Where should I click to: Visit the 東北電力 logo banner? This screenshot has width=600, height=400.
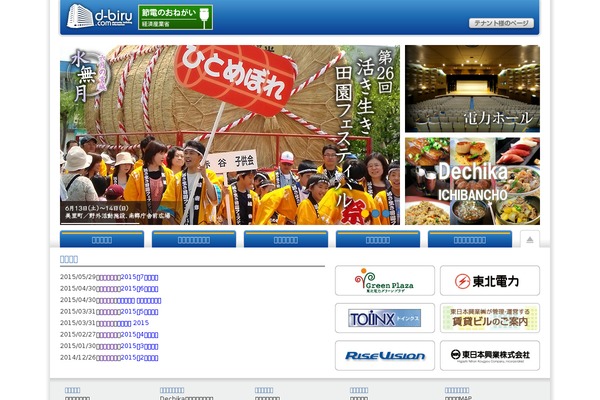pos(490,281)
